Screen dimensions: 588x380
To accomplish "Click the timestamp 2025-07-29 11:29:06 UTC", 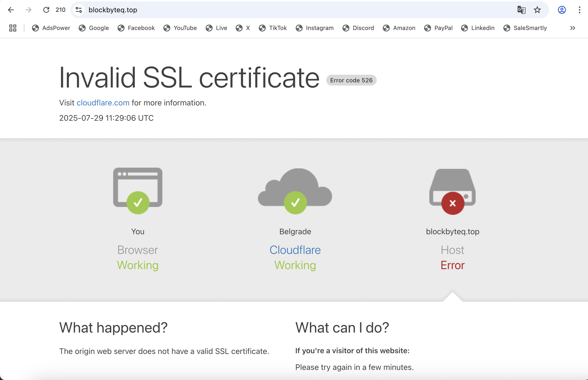I will click(x=107, y=118).
